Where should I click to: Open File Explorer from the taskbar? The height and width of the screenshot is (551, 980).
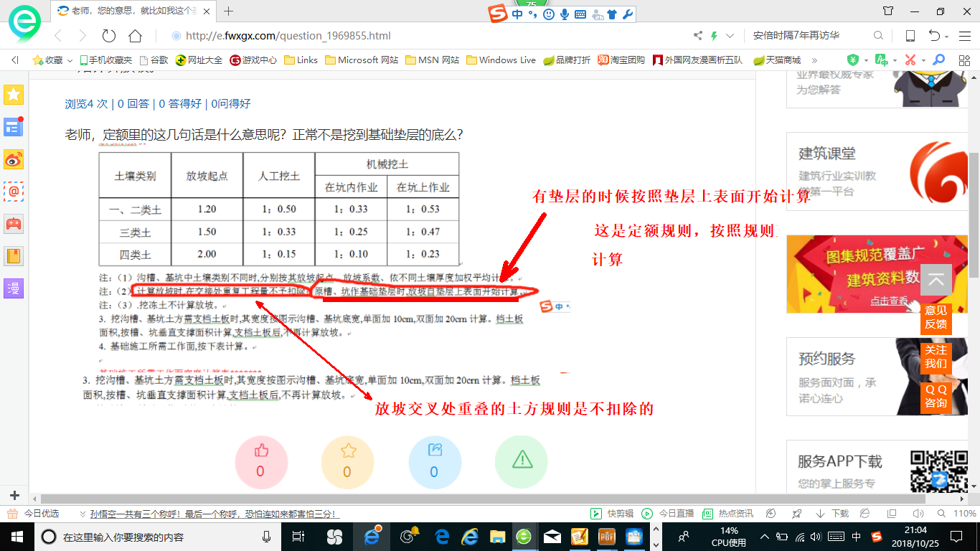coord(497,537)
